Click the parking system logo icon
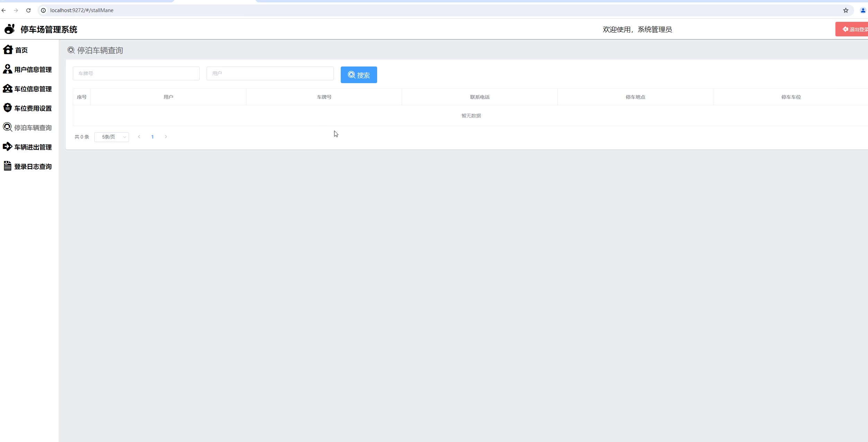The width and height of the screenshot is (868, 442). [x=10, y=29]
